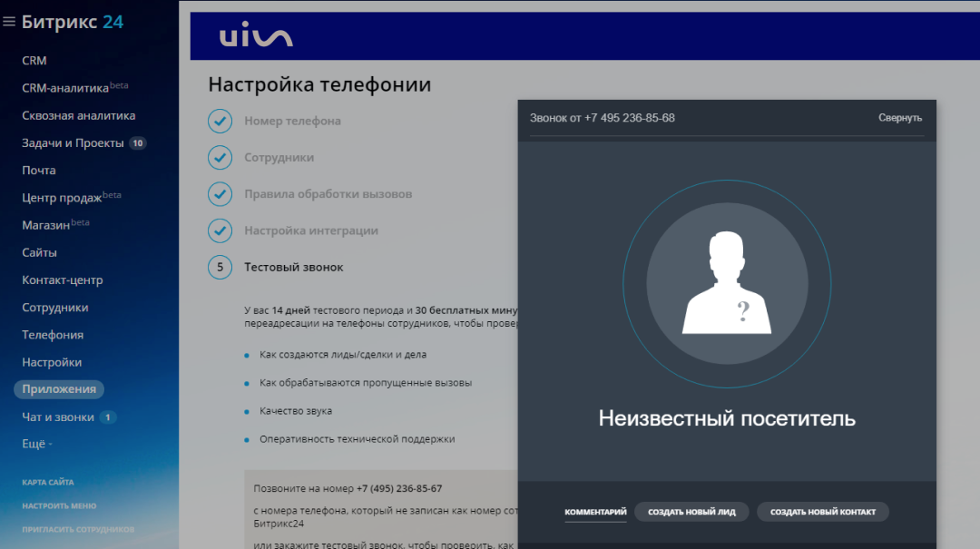Open Настройки in sidebar
The height and width of the screenshot is (549, 980).
[x=52, y=363]
